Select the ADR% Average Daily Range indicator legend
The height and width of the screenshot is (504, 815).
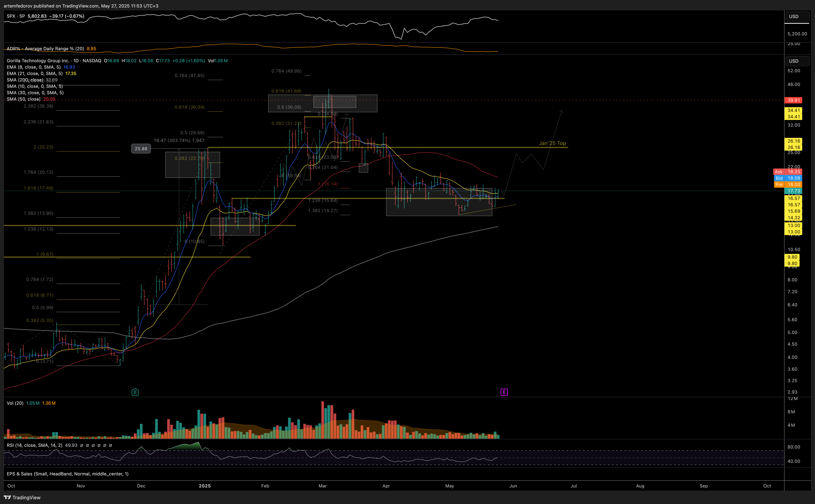pyautogui.click(x=45, y=49)
